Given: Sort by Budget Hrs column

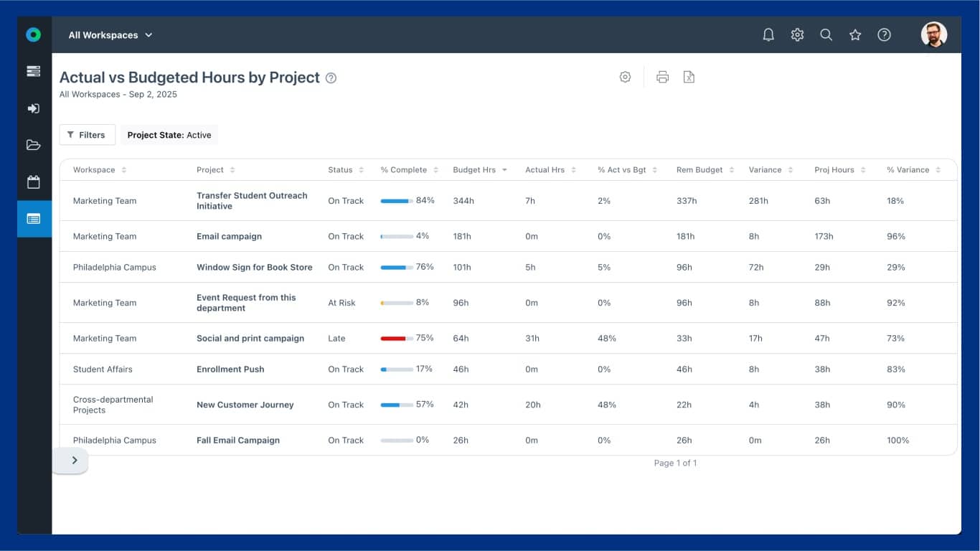Looking at the screenshot, I should (480, 170).
